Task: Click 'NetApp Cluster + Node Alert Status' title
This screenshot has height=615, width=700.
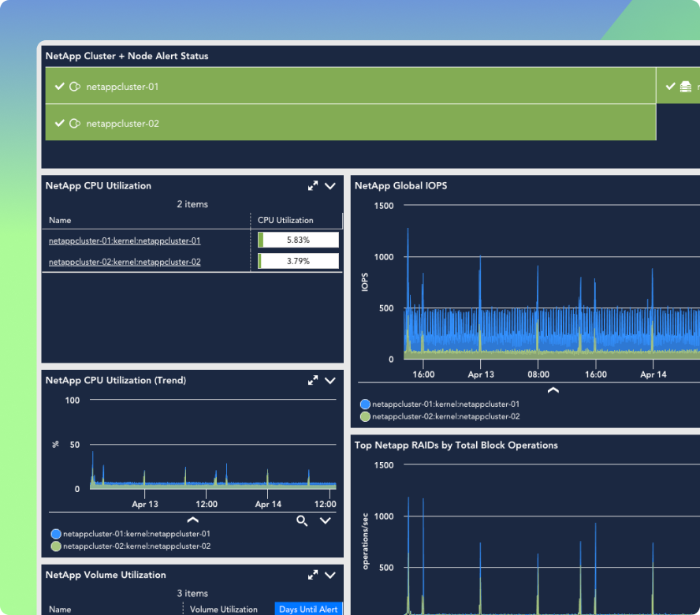Action: point(127,56)
